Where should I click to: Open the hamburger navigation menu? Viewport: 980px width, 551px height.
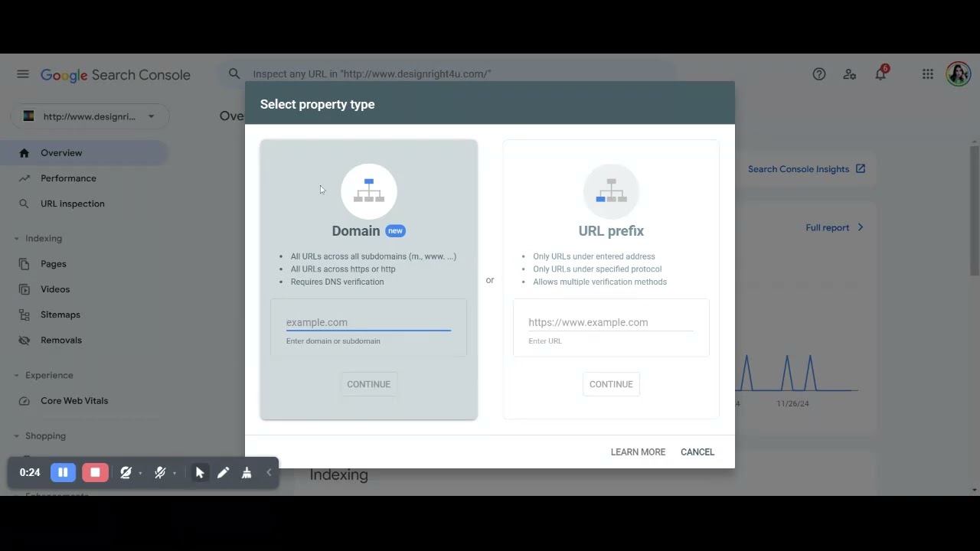click(23, 74)
